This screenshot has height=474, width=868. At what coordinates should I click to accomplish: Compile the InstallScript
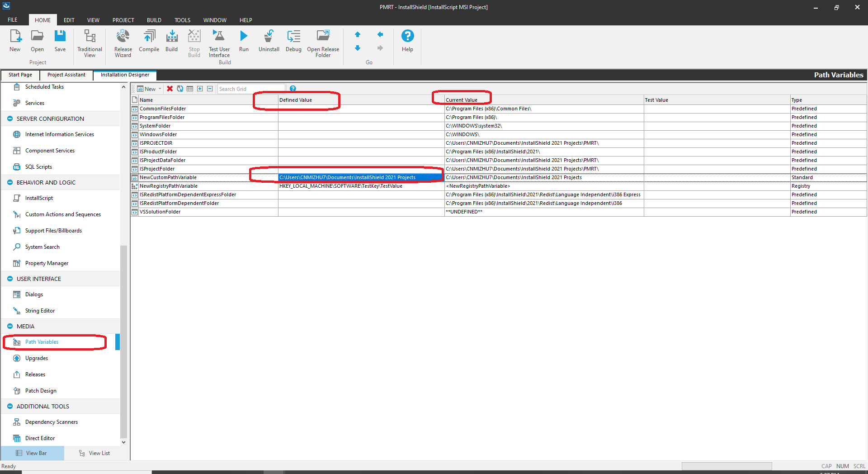149,41
